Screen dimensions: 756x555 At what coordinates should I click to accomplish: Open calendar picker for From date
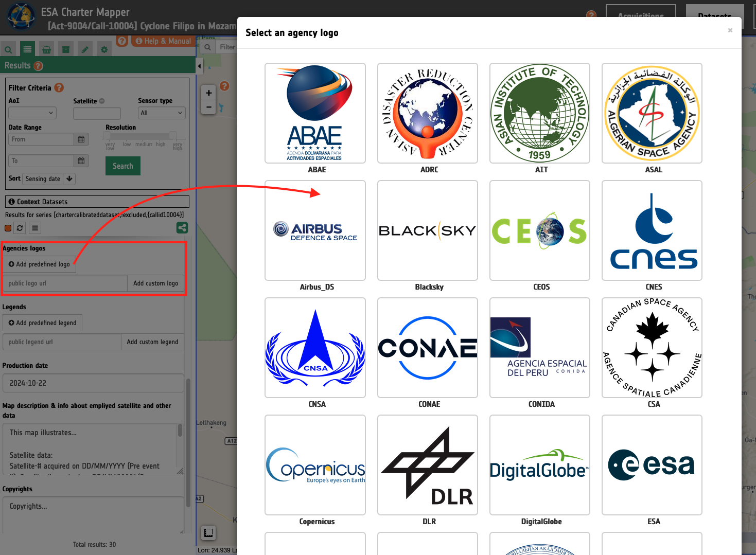[81, 139]
